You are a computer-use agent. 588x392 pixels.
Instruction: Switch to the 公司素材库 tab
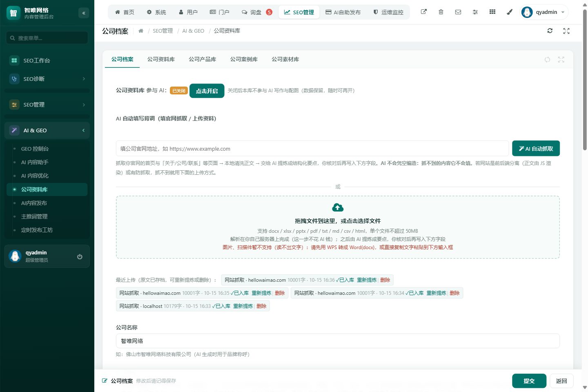[x=285, y=59]
